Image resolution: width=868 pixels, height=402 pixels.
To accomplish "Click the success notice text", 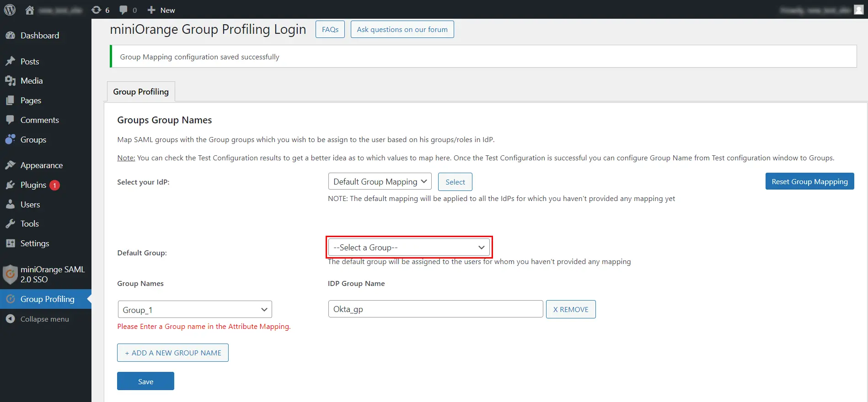I will click(199, 57).
